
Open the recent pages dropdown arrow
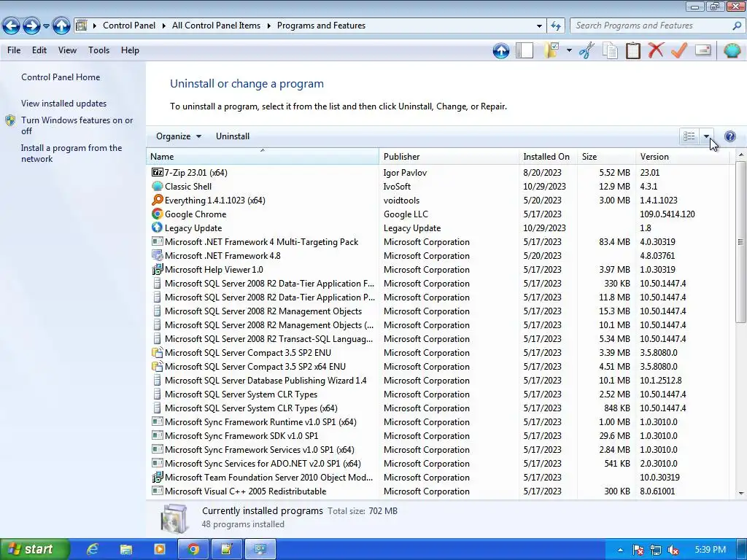[46, 26]
